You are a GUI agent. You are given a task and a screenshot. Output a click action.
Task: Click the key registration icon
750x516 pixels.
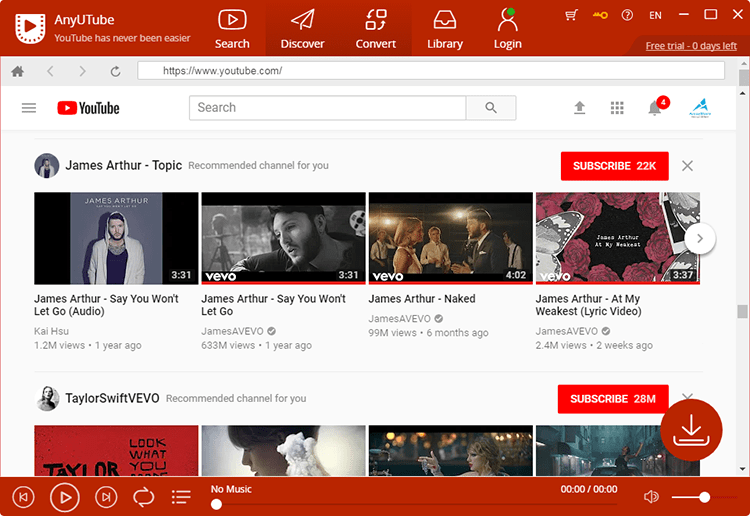point(600,15)
